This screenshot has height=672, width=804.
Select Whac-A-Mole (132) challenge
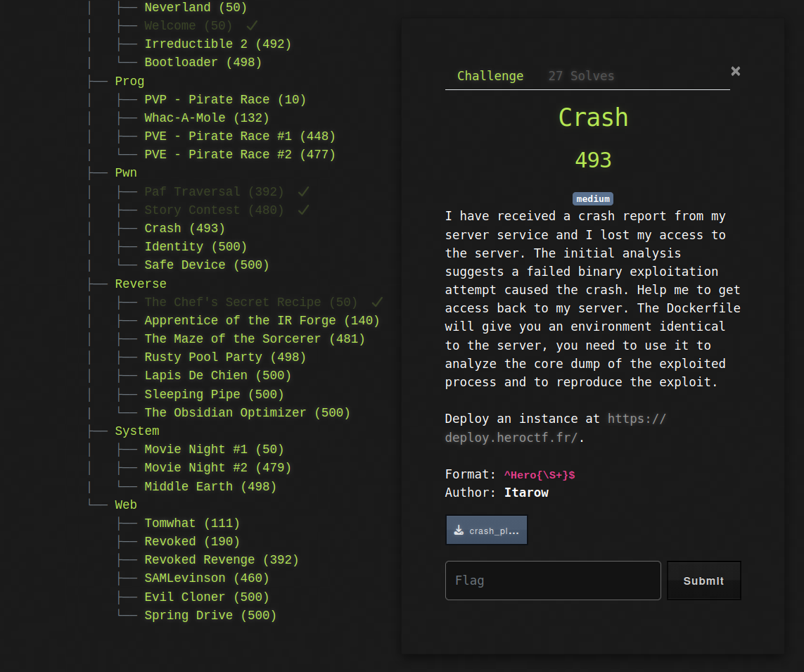tap(206, 118)
